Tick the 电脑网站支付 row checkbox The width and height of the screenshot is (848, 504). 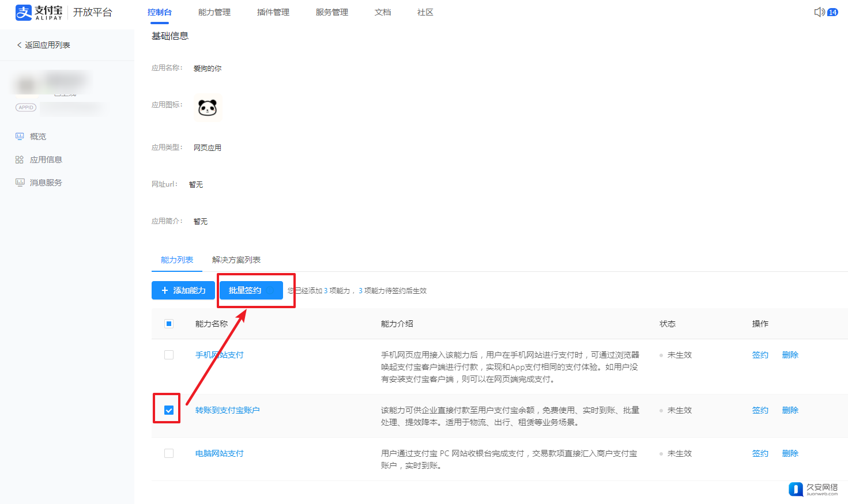coord(169,453)
